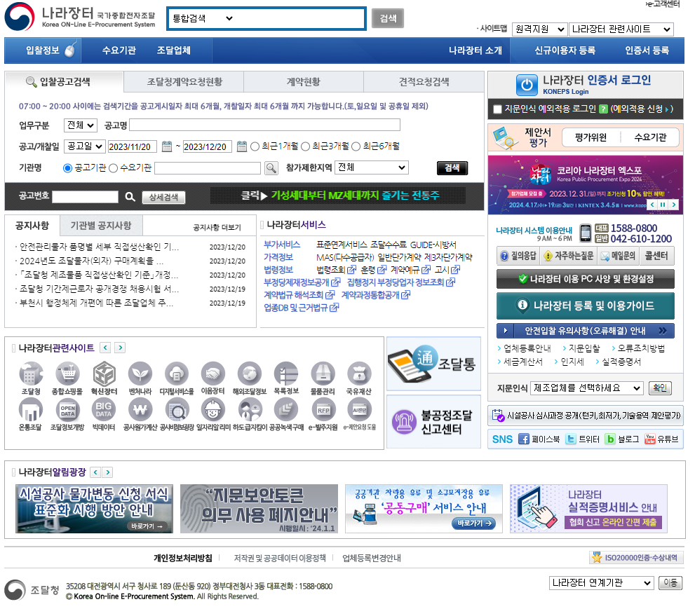Click the 공고번호 input field
The width and height of the screenshot is (695, 616).
click(85, 197)
